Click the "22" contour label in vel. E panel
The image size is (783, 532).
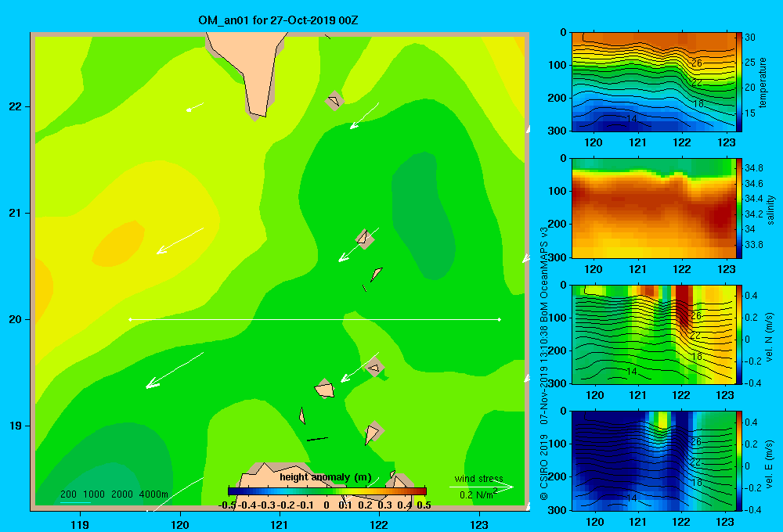[x=696, y=462]
